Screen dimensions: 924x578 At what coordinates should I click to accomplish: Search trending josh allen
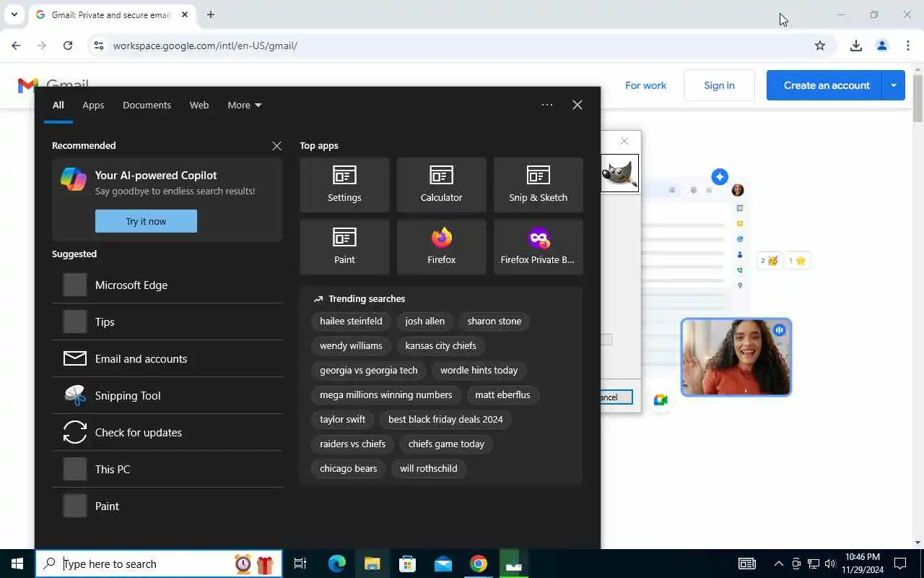pyautogui.click(x=424, y=321)
